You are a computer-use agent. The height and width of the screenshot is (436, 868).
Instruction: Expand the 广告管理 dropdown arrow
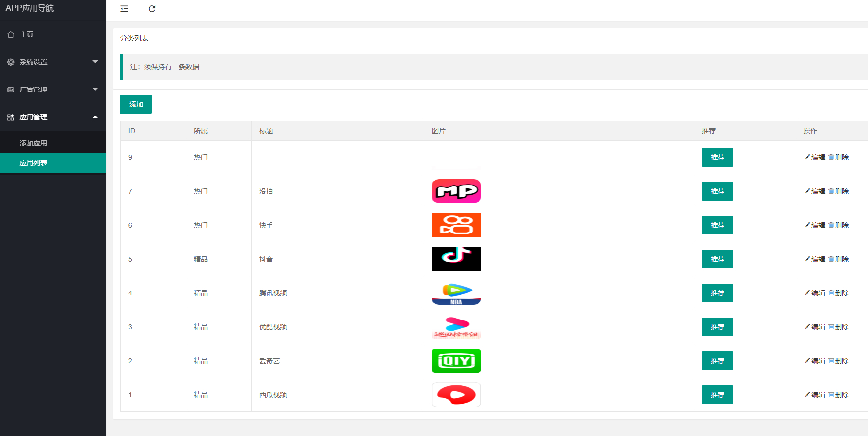tap(95, 89)
